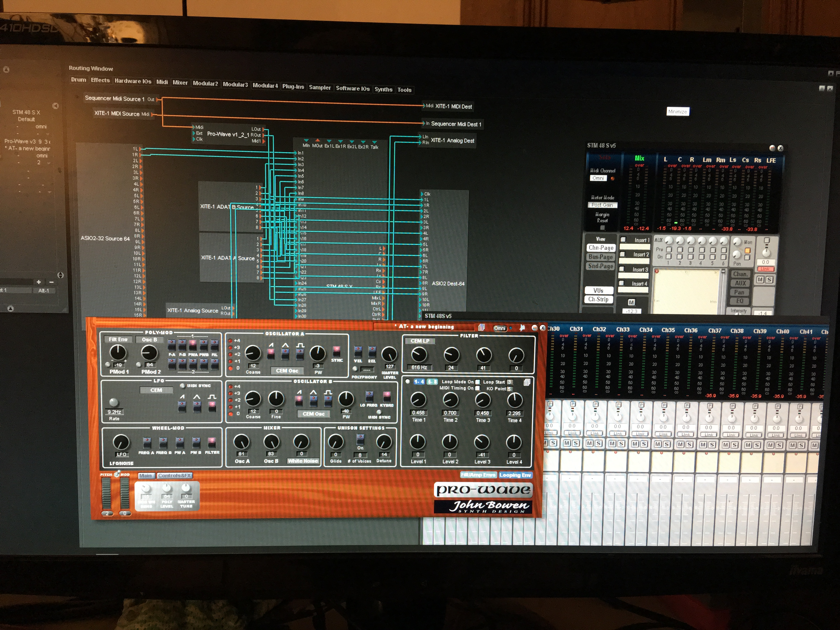Open the Plug-Ins menu
Image resolution: width=840 pixels, height=630 pixels.
pos(293,87)
